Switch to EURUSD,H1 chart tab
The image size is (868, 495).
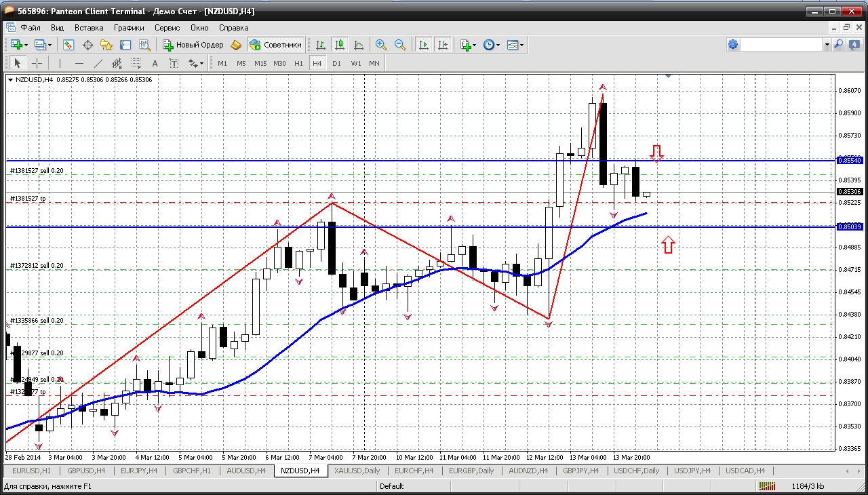(32, 471)
